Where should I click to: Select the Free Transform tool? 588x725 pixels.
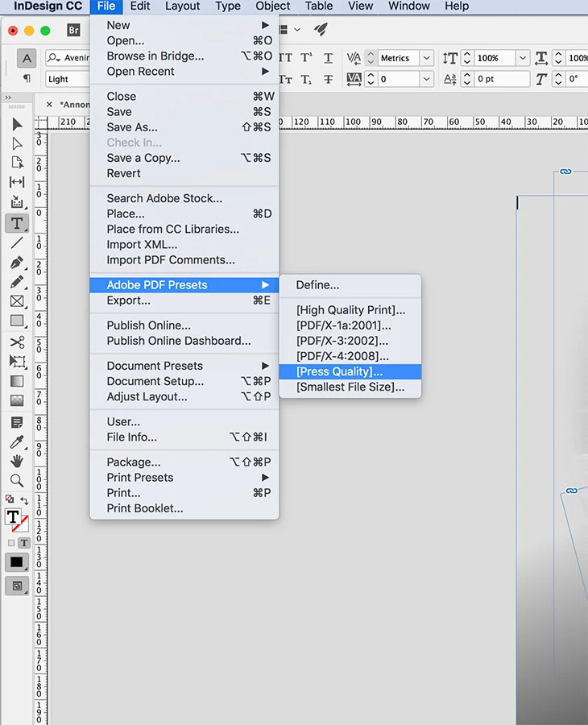click(x=17, y=362)
